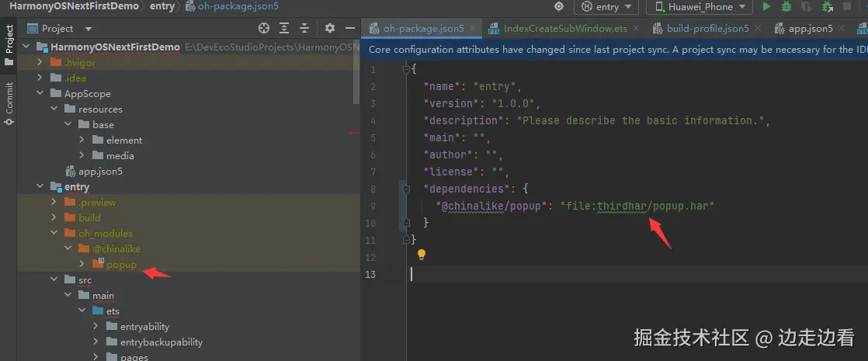Click the yellow lightbulb quick-fix icon
The height and width of the screenshot is (361, 868).
tap(422, 254)
